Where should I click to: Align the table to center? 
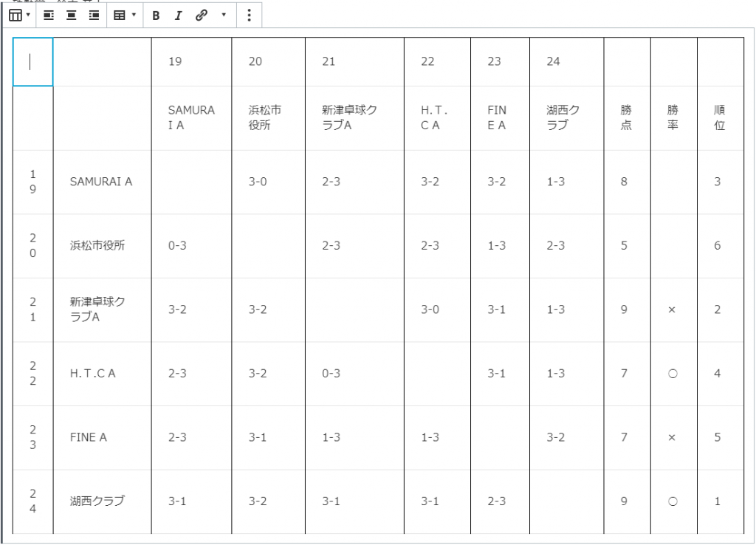[71, 15]
